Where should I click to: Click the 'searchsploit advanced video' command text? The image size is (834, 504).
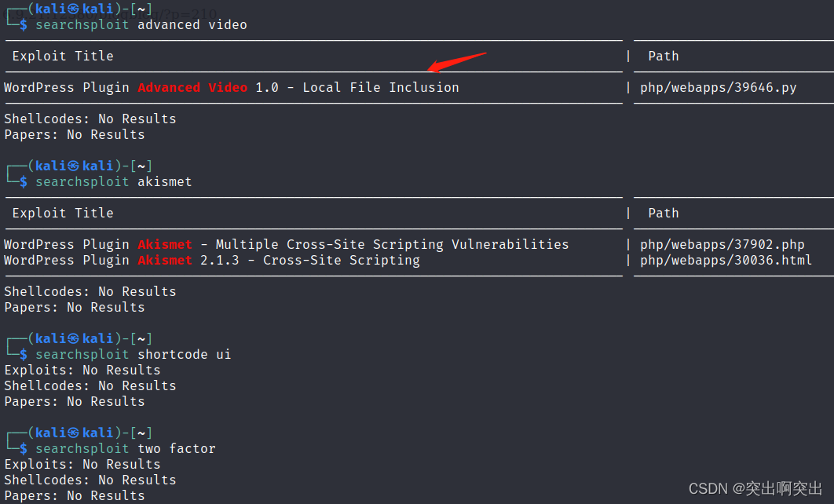click(x=141, y=25)
